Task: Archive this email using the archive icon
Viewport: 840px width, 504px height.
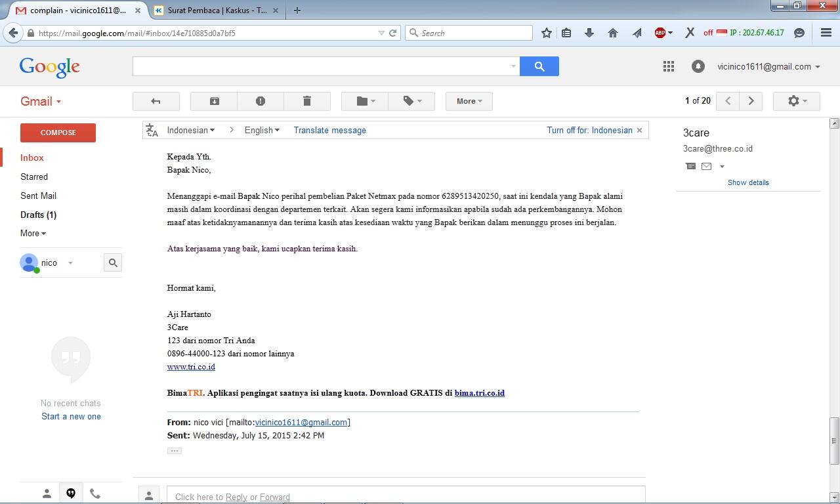Action: 214,101
